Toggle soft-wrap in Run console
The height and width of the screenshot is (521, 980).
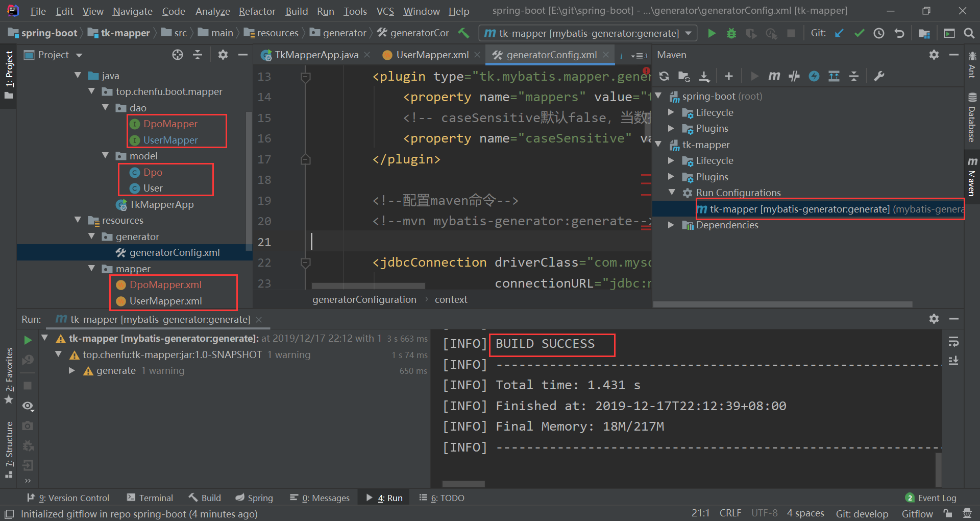pos(953,341)
